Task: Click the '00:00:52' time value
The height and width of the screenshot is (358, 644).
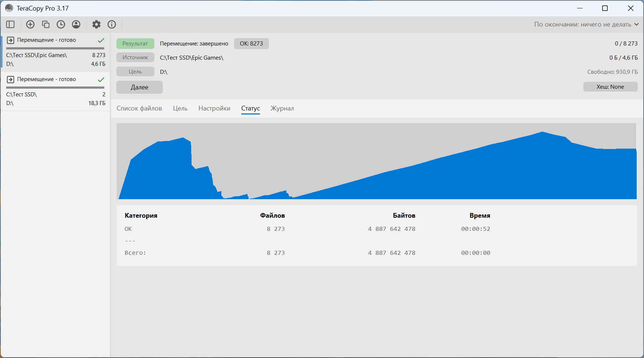Action: (476, 229)
